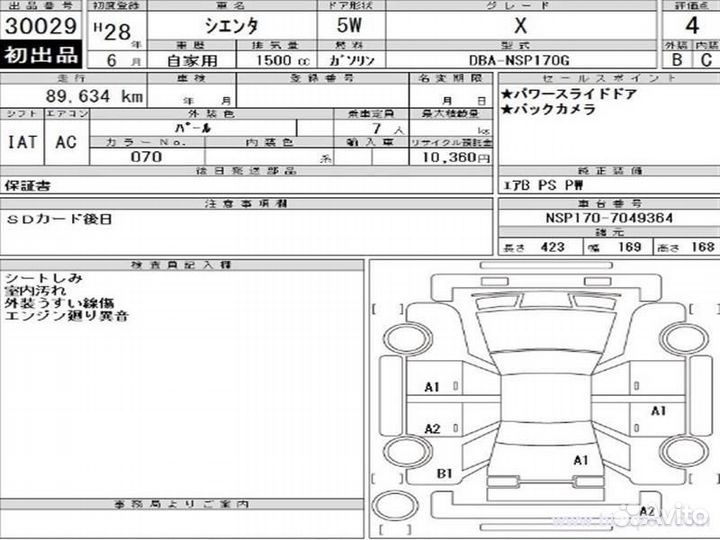Click the シートしみ inspector note
The image size is (720, 540).
coord(43,277)
